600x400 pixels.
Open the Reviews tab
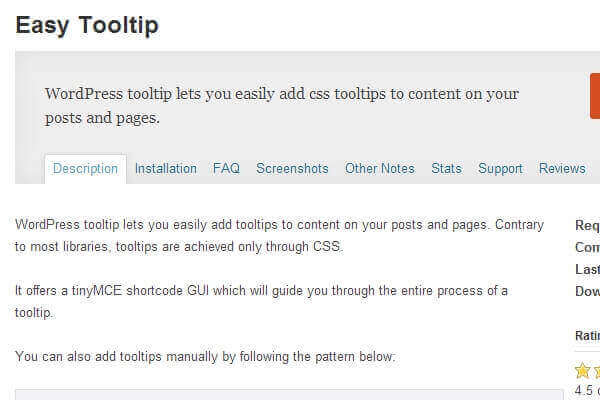point(562,169)
